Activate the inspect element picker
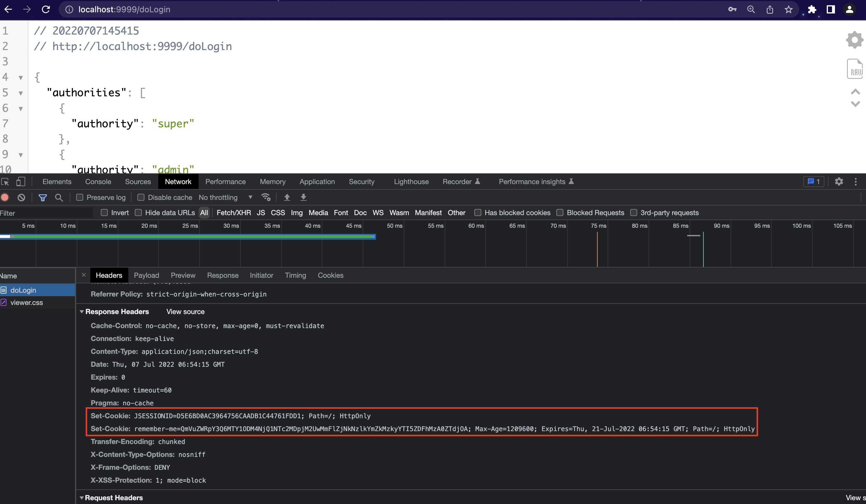This screenshot has width=866, height=504. [5, 182]
